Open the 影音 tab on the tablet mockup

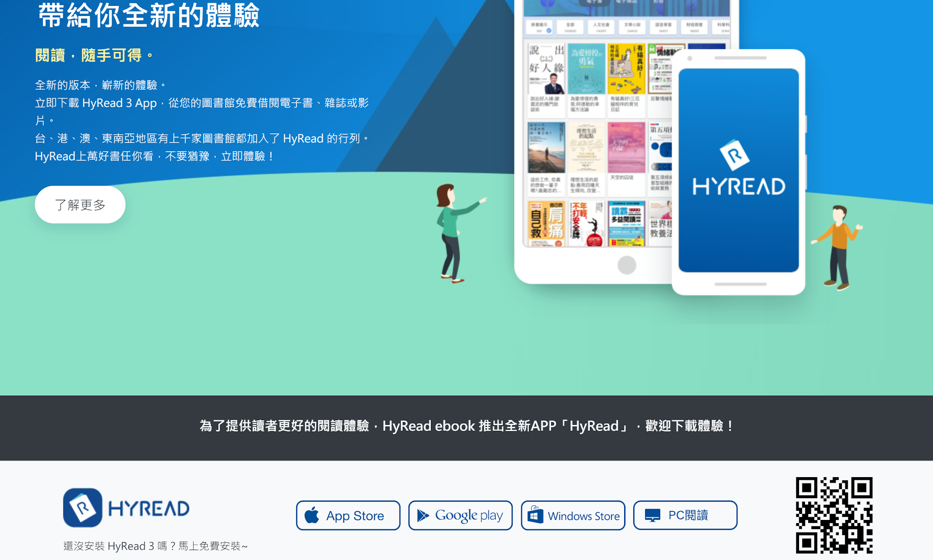point(658,2)
